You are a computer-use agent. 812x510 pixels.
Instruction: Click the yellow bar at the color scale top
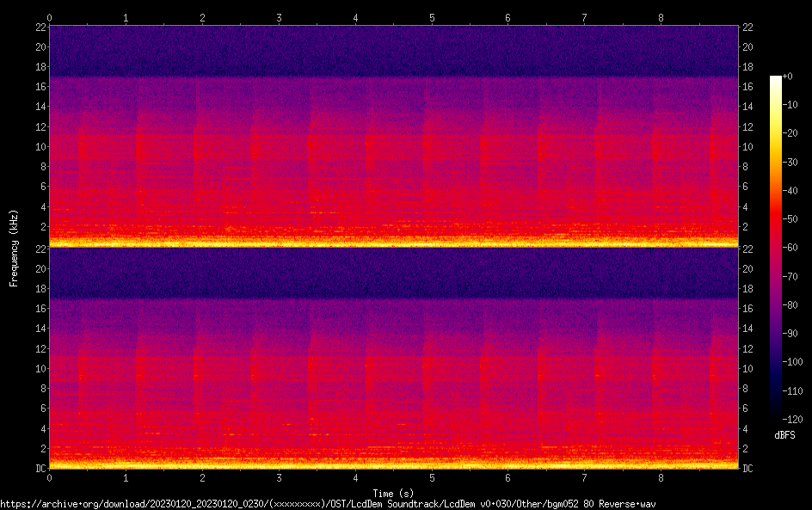tap(776, 86)
